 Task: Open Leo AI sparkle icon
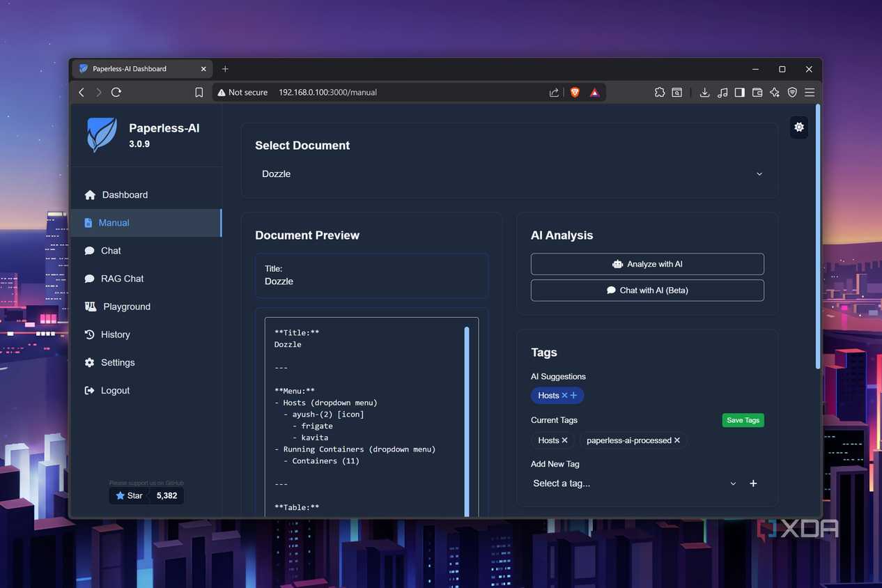pyautogui.click(x=775, y=92)
